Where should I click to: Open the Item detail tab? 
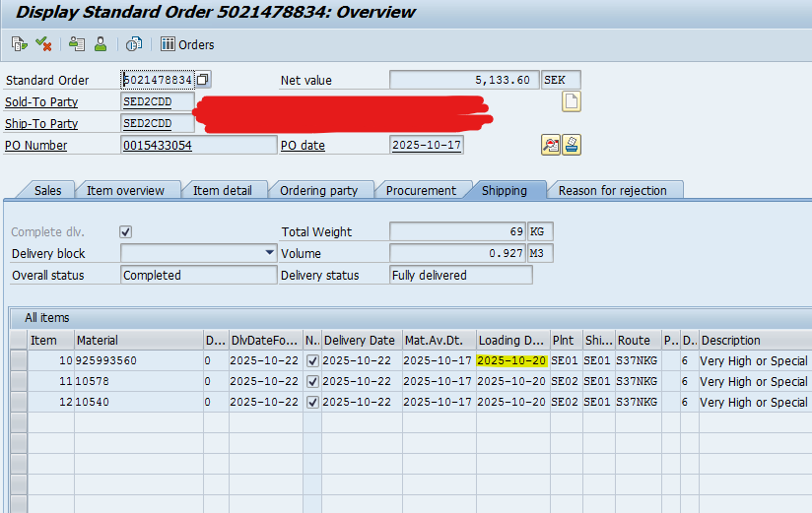tap(222, 190)
